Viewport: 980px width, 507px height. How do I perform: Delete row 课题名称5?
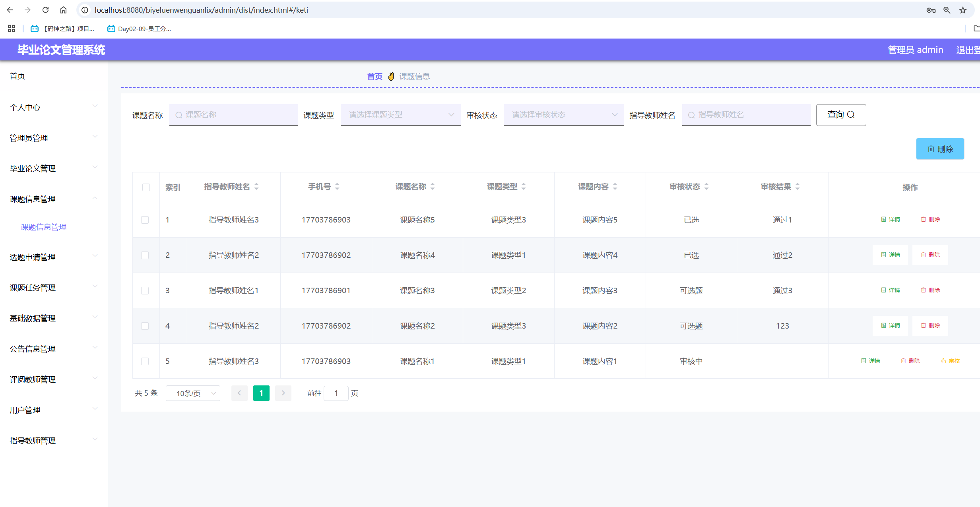(x=930, y=219)
